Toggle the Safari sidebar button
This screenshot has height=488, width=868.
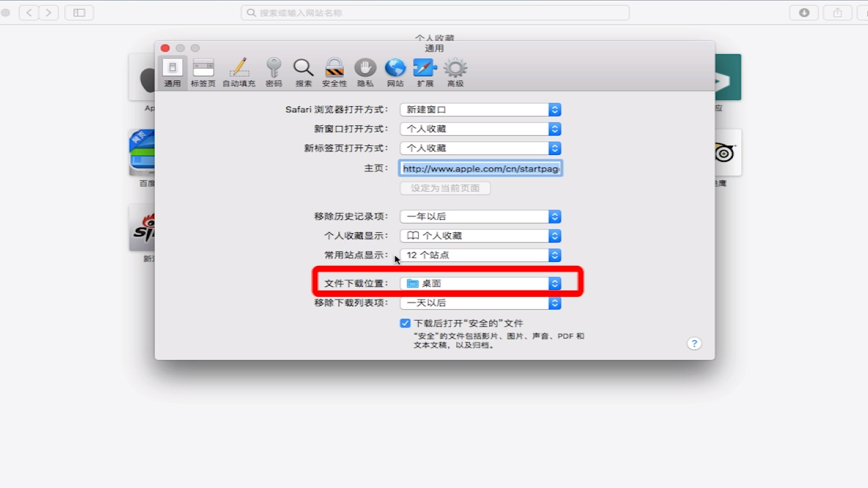(79, 12)
